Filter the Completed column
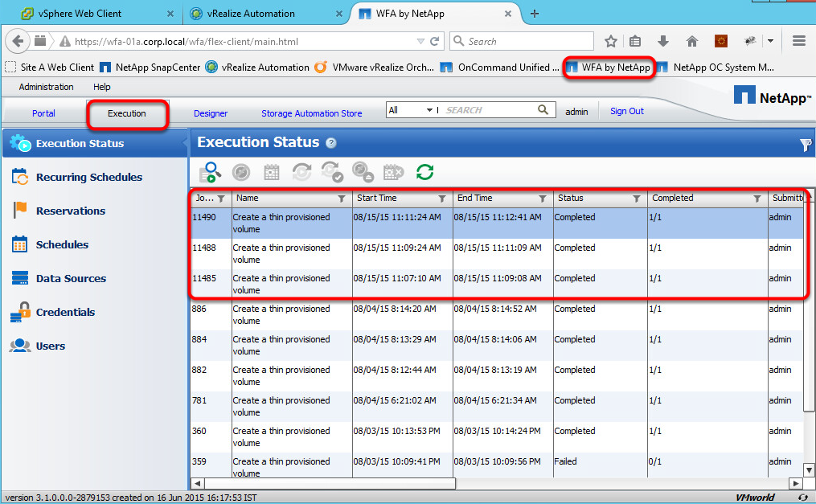 757,199
